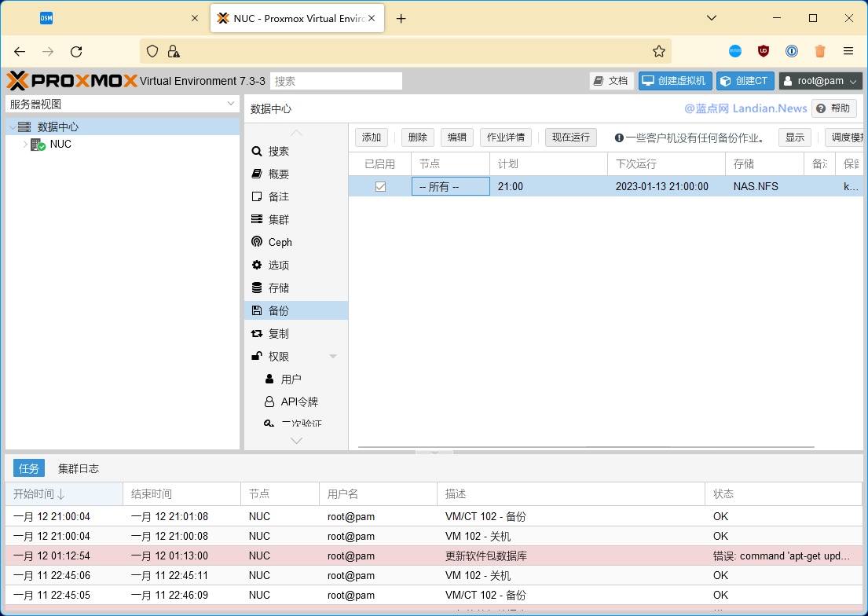Click the 添加 button to add a backup job
The height and width of the screenshot is (616, 868).
pyautogui.click(x=371, y=136)
